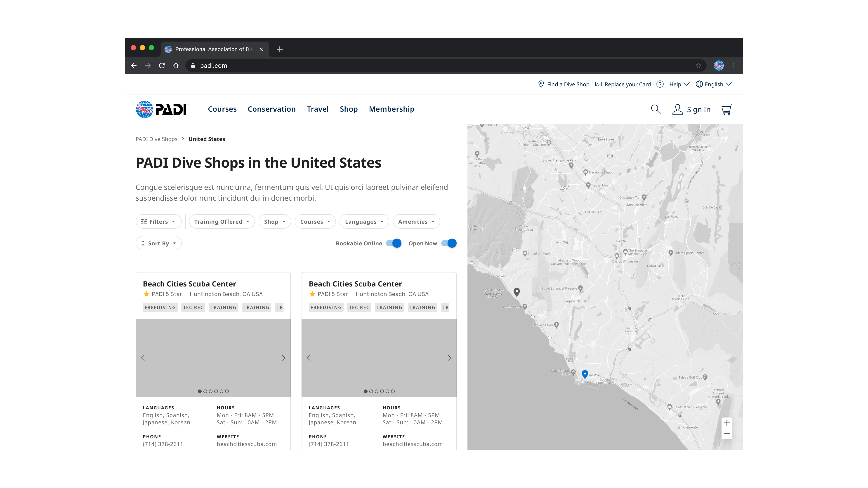Go to the Membership menu

tap(392, 109)
